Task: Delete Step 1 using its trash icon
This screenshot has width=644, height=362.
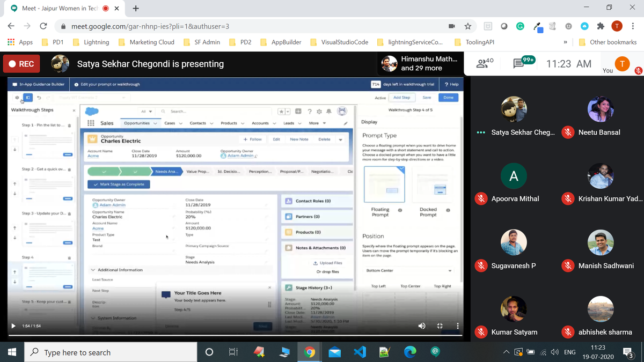Action: pyautogui.click(x=69, y=125)
